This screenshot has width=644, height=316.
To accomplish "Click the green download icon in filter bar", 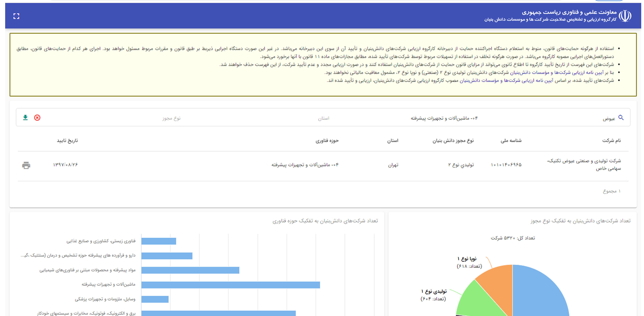I will 25,117.
